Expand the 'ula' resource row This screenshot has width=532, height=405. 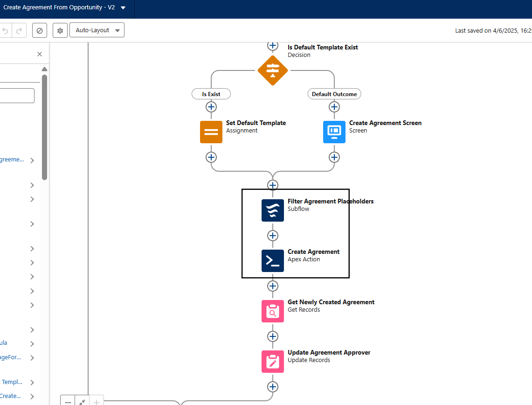(32, 343)
